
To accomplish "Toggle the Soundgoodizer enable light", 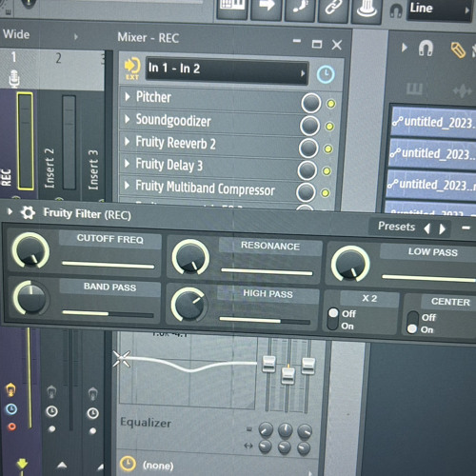I will tap(329, 127).
